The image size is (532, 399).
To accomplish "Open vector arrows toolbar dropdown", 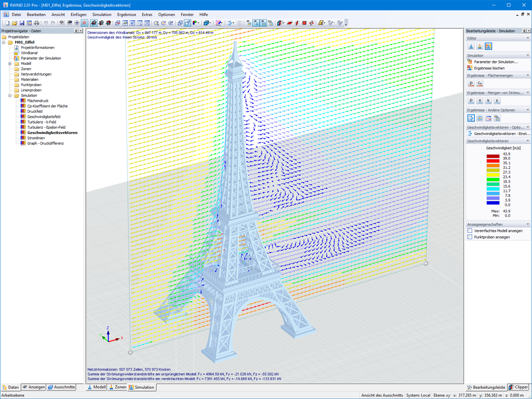I will pyautogui.click(x=233, y=23).
